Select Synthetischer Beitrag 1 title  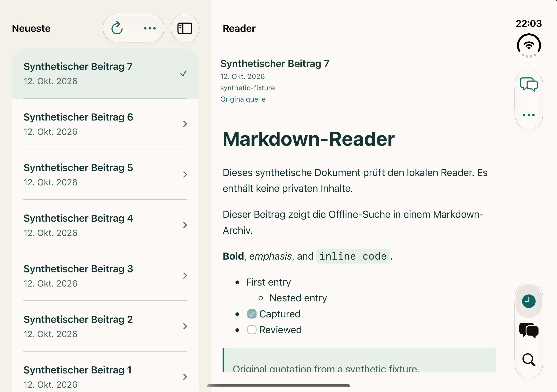[x=78, y=370]
